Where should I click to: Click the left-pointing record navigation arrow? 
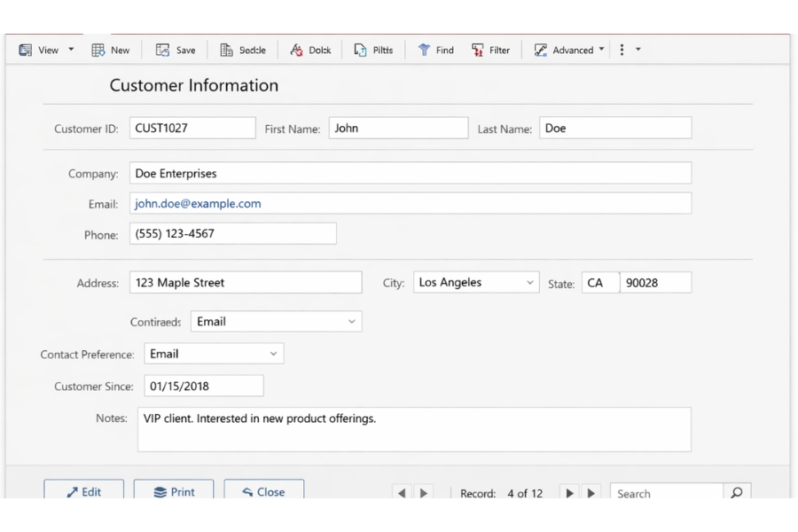tap(402, 493)
